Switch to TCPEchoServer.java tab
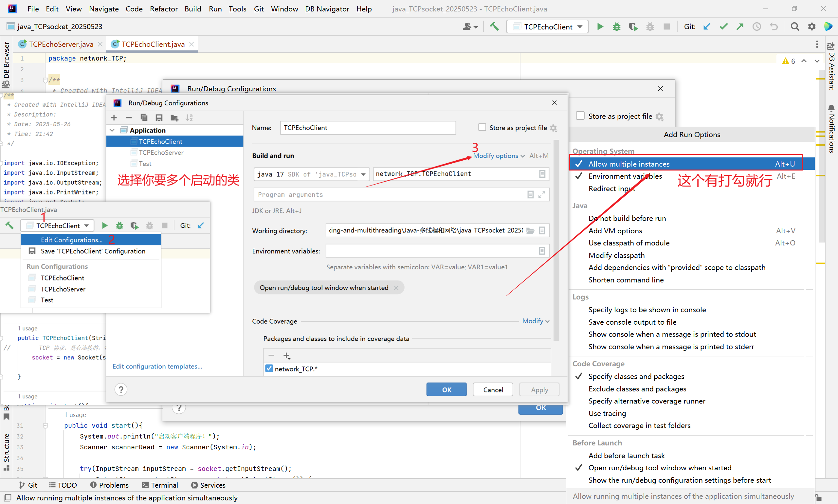This screenshot has height=504, width=838. (x=61, y=44)
